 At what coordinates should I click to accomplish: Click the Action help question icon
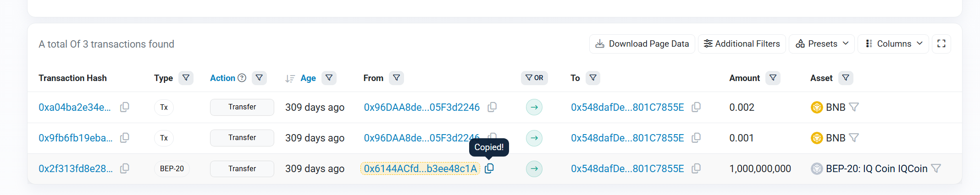(242, 78)
